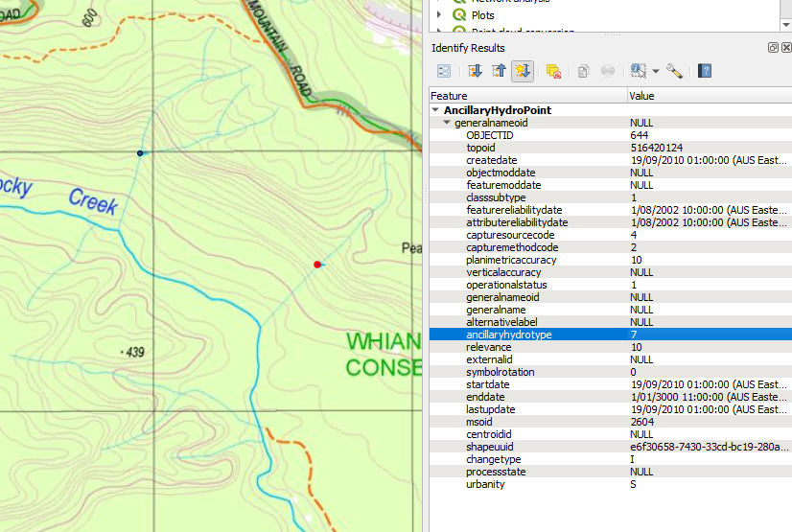Viewport: 792px width, 532px height.
Task: Select the msoid attribute row
Action: pos(611,422)
